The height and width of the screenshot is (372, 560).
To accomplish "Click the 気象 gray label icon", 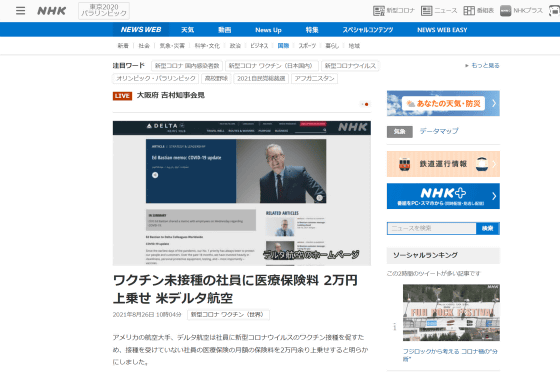I will (x=400, y=132).
